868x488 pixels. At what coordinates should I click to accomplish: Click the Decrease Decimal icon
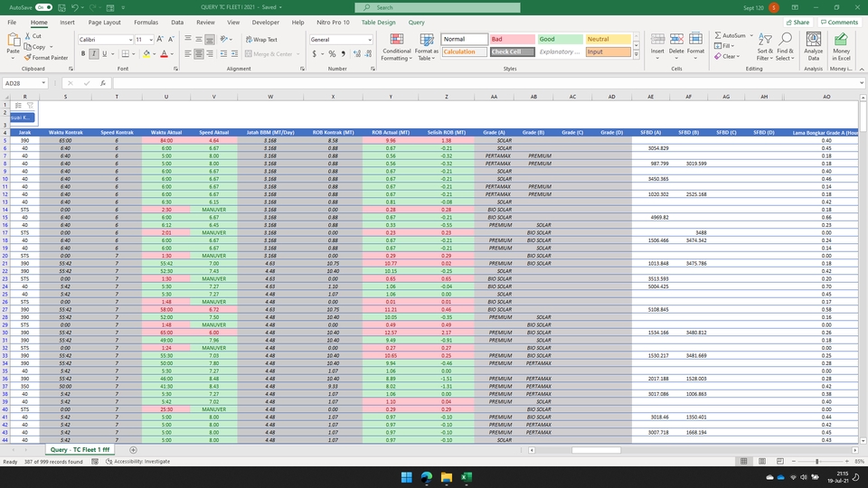(x=369, y=53)
